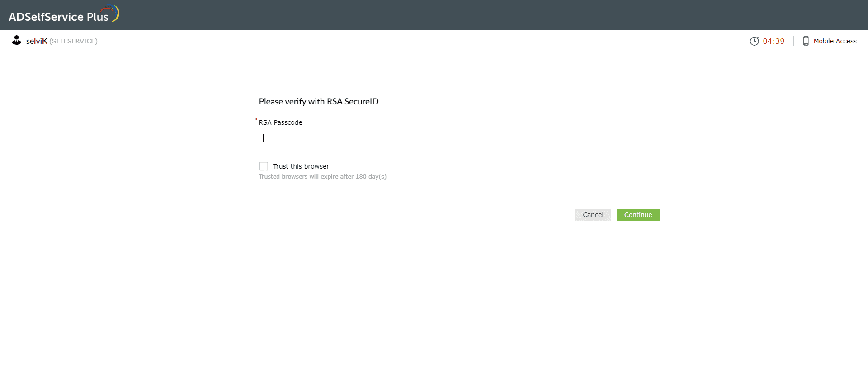Click the green Continue button
Viewport: 868px width, 391px height.
[x=638, y=215]
